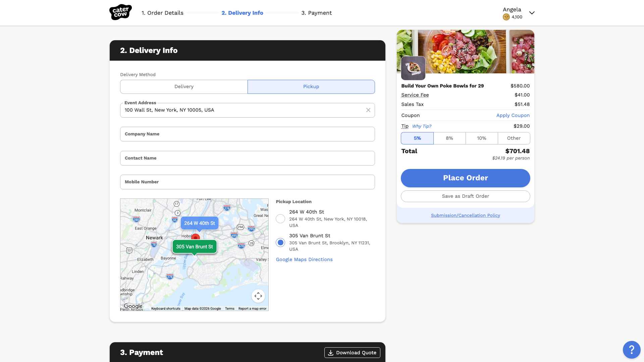The width and height of the screenshot is (644, 362).
Task: Go to step 1. Order Details
Action: (x=162, y=13)
